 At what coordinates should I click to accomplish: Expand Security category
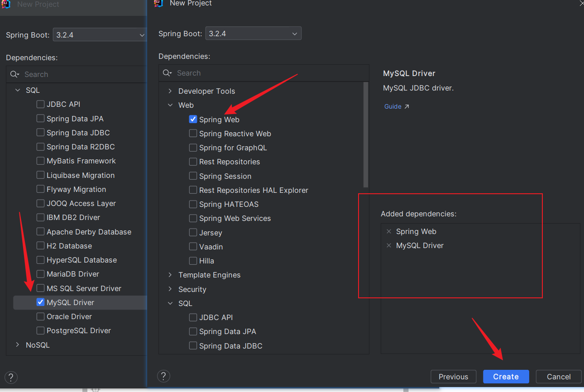pos(170,289)
